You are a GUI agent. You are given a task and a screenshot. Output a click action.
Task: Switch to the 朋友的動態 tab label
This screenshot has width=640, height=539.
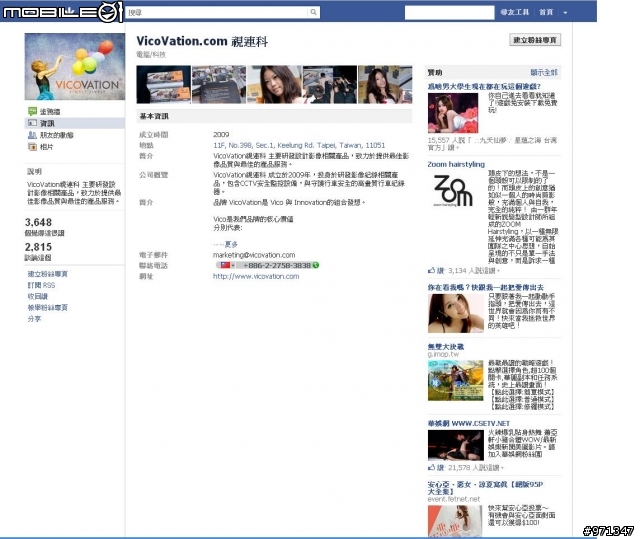pyautogui.click(x=57, y=135)
